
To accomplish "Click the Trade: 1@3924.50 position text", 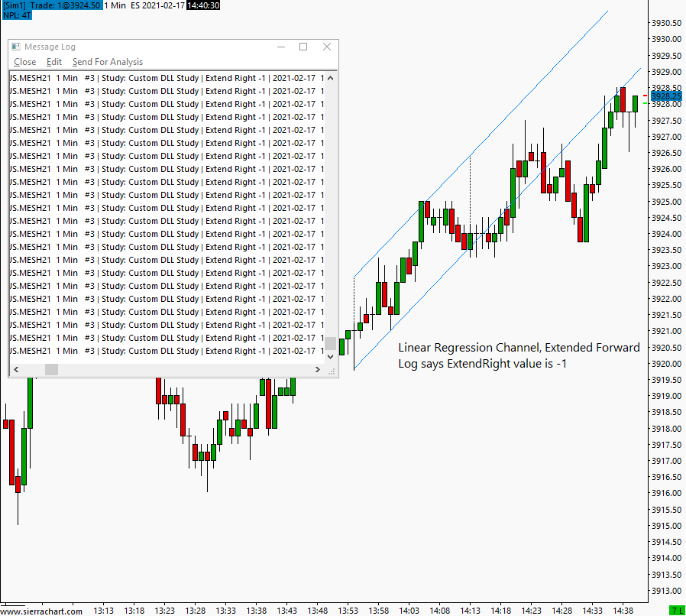I will (x=66, y=5).
